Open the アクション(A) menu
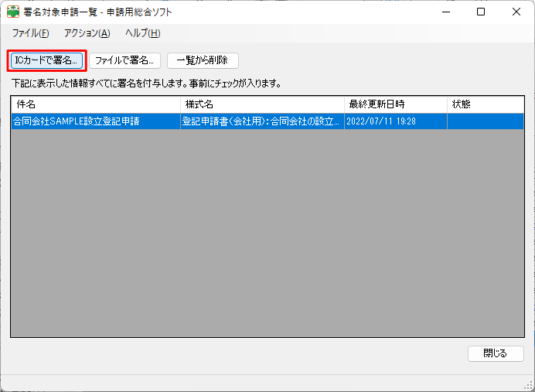 [87, 33]
